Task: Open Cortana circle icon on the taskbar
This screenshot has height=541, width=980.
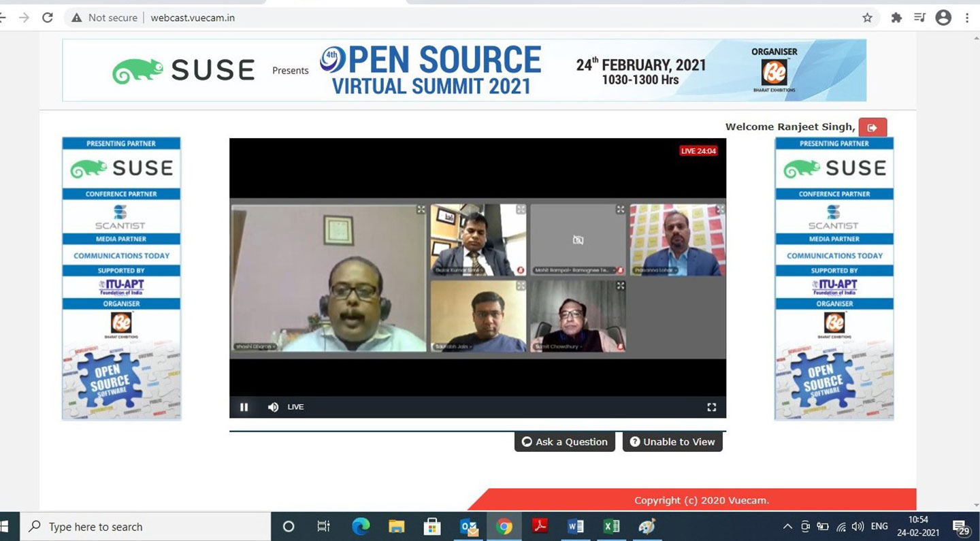Action: (289, 527)
